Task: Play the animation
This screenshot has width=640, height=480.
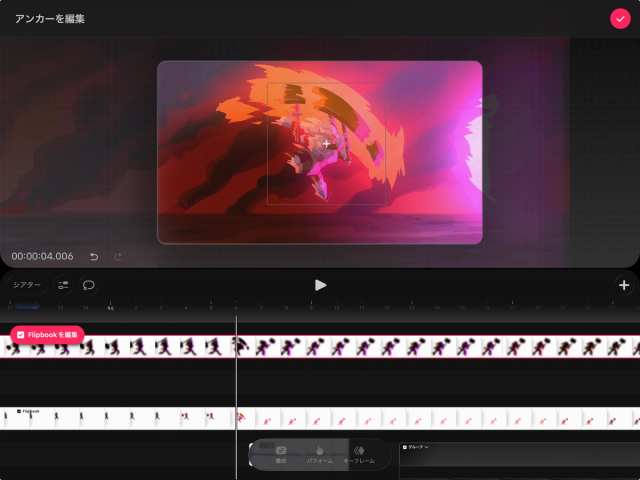Action: [x=320, y=285]
